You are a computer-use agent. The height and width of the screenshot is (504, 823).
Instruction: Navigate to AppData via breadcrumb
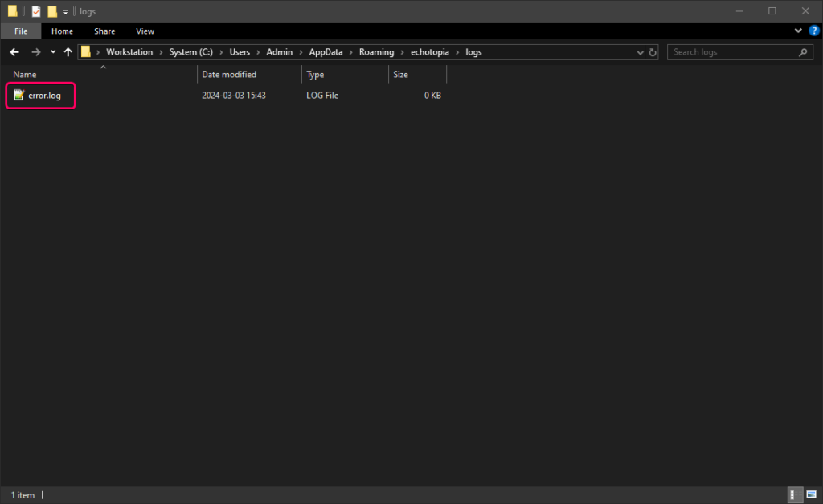[x=326, y=51]
